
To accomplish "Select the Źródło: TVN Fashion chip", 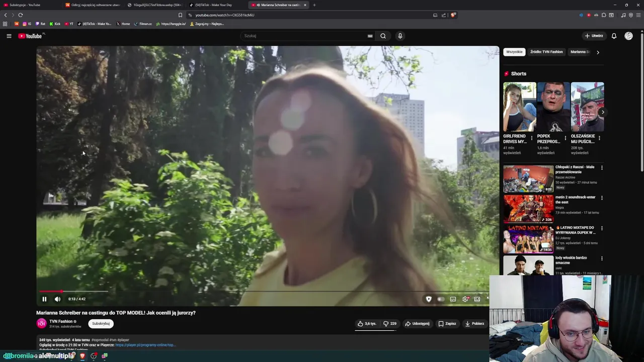I will tap(546, 52).
